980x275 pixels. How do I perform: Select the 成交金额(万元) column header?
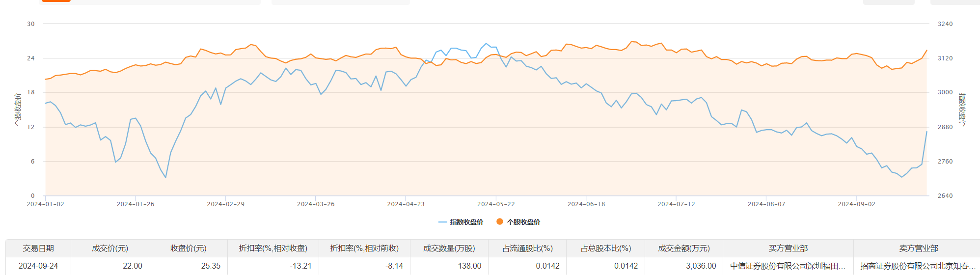coord(684,248)
